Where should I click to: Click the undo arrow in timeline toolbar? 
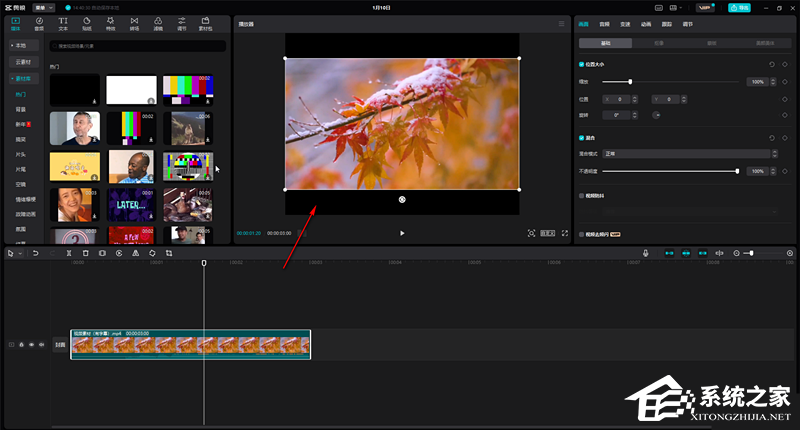coord(35,253)
